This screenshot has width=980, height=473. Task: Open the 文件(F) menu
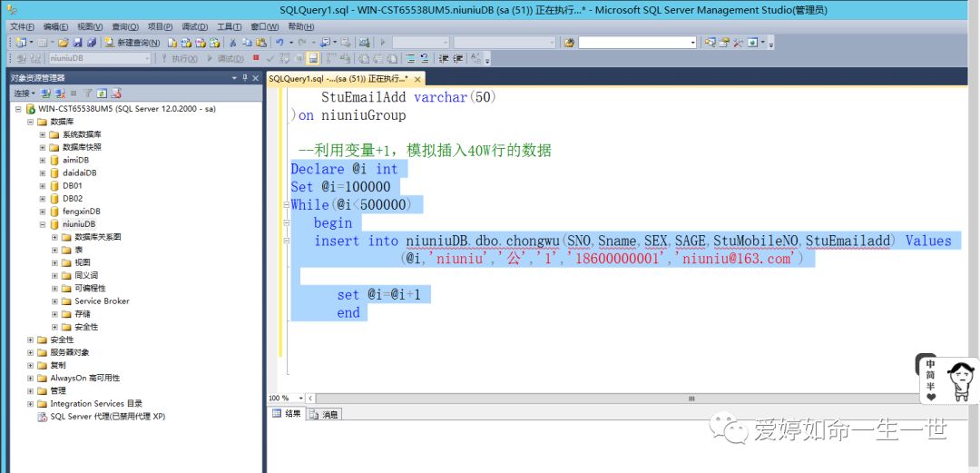23,26
